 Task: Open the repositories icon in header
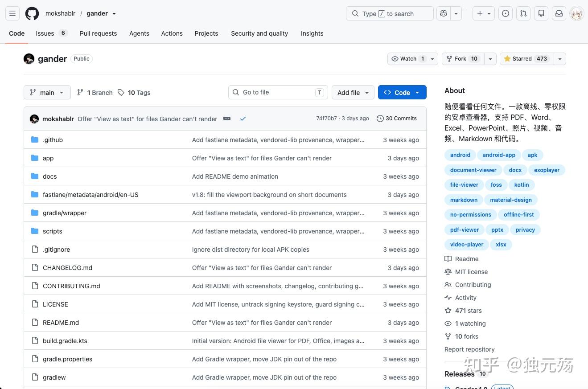pyautogui.click(x=541, y=13)
